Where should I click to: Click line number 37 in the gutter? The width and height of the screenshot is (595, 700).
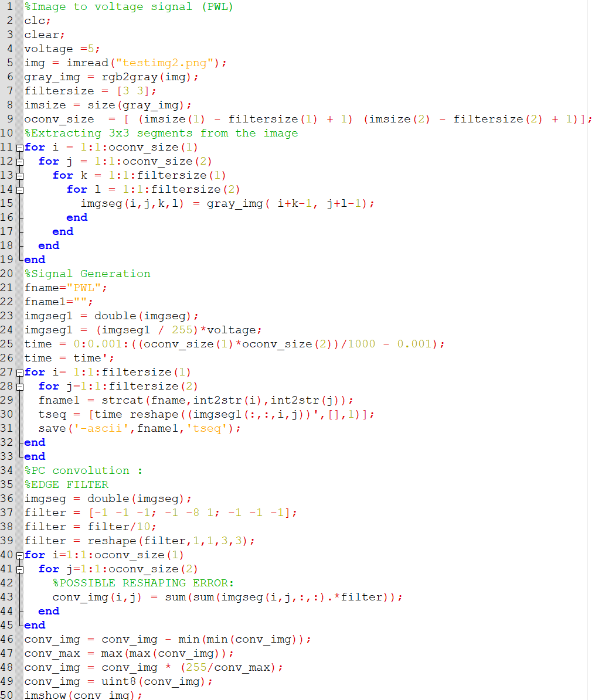point(6,513)
